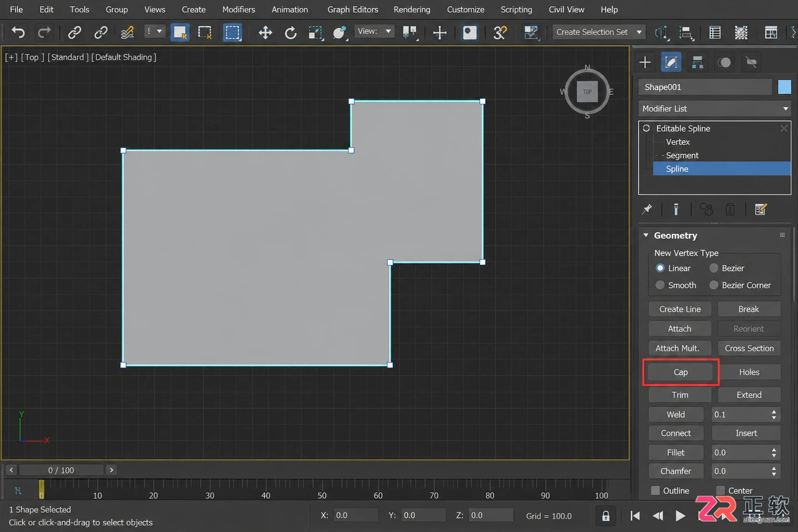
Task: Click the Weld threshold input field
Action: [x=740, y=415]
